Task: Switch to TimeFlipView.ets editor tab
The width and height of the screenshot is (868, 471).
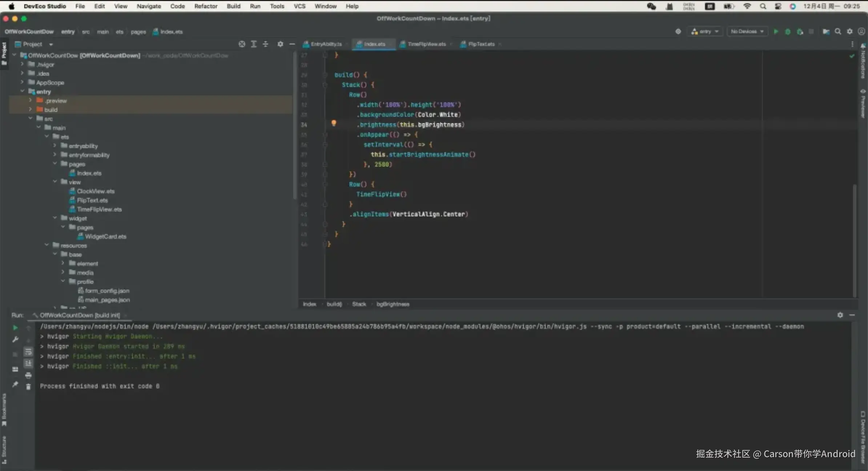Action: pos(426,44)
